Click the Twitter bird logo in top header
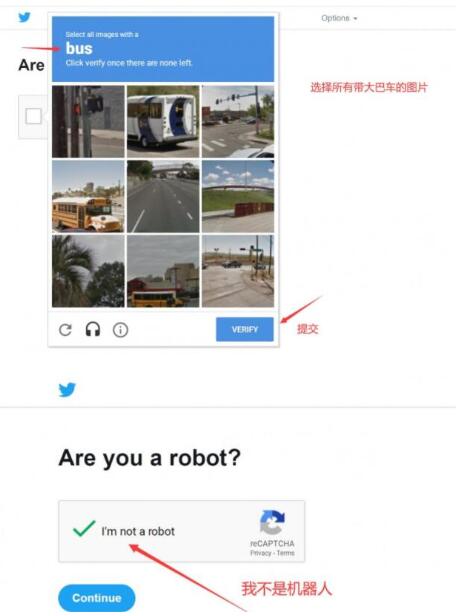This screenshot has width=456, height=616. [24, 17]
